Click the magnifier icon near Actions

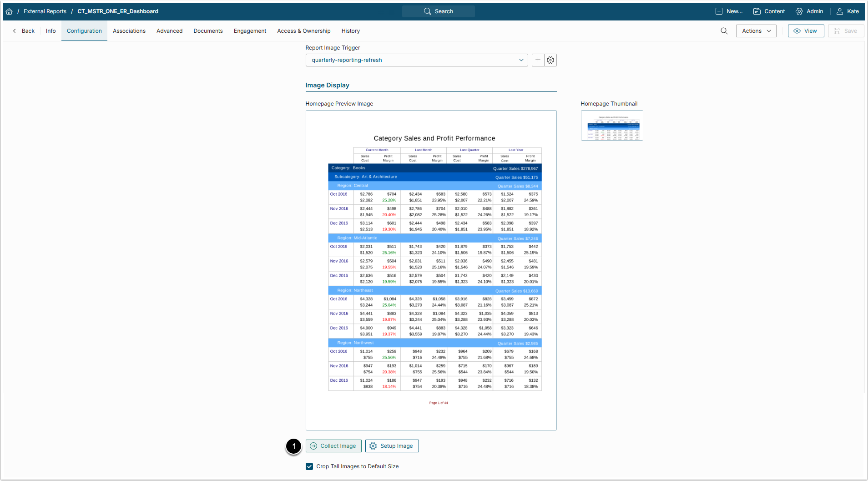[x=724, y=31]
